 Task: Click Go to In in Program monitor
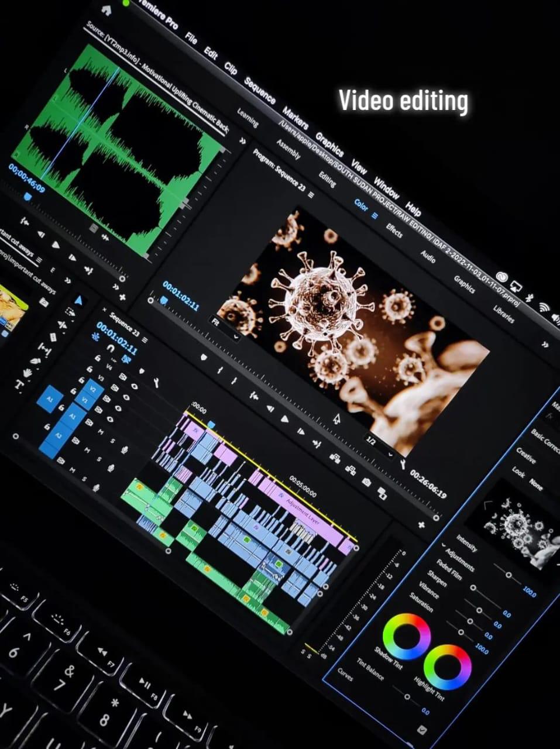(x=254, y=396)
